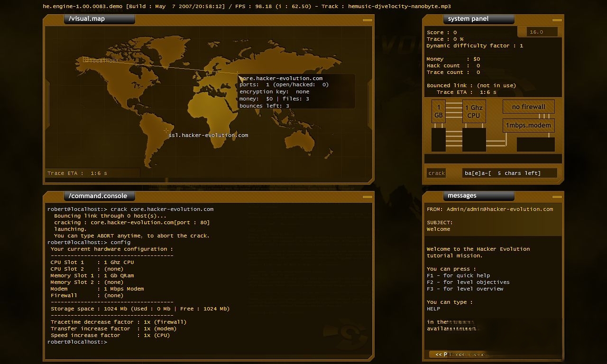Click the /visual.map panel title
The image size is (607, 364).
point(87,19)
